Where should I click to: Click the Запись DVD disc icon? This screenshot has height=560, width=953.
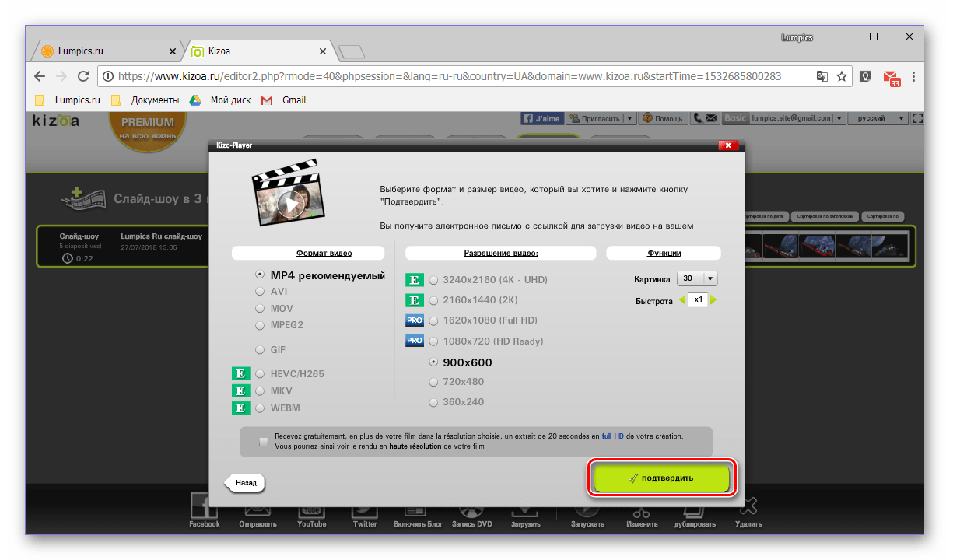472,509
